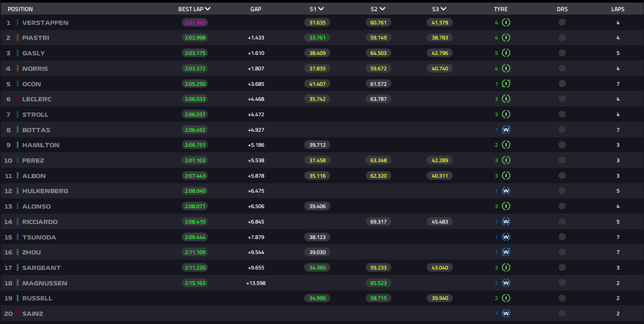The image size is (644, 324).
Task: Open the S1 sector column dropdown
Action: (321, 9)
